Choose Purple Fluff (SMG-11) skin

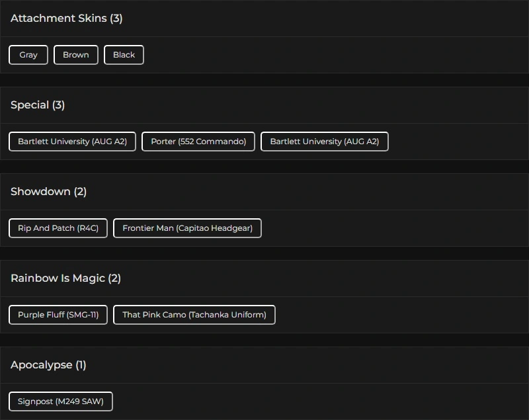click(x=58, y=315)
